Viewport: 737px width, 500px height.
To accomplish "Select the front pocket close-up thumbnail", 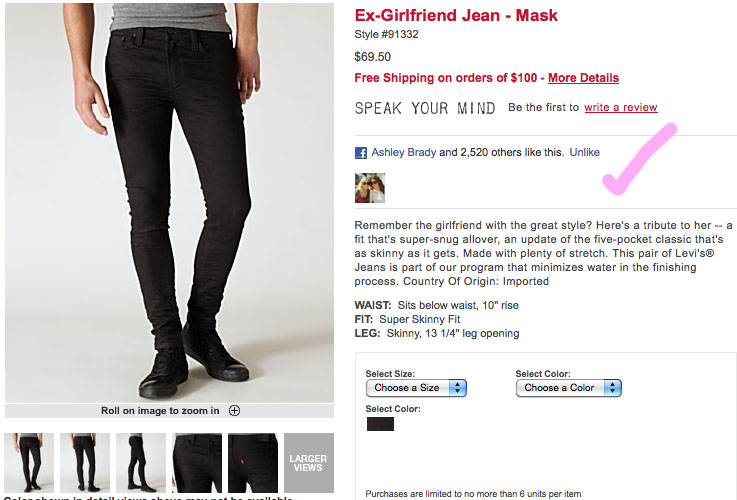I will click(x=197, y=463).
